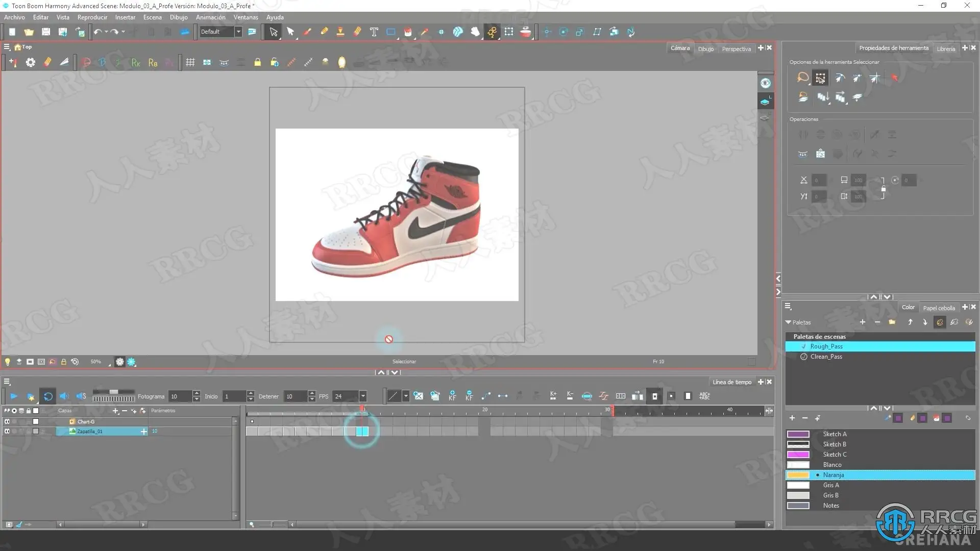Open the Librería panel tab
Screen dimensions: 980x551
pyautogui.click(x=945, y=48)
